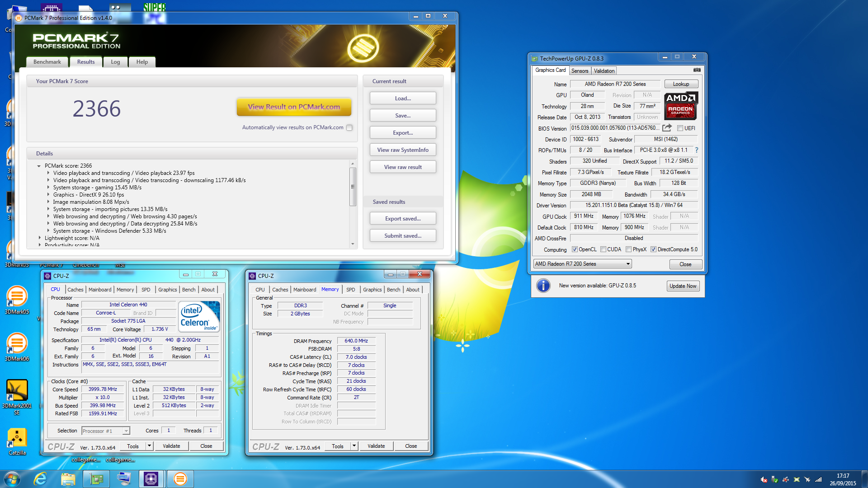
Task: Click the title bar icon of the CPU-Z Celeron window
Action: [47, 276]
